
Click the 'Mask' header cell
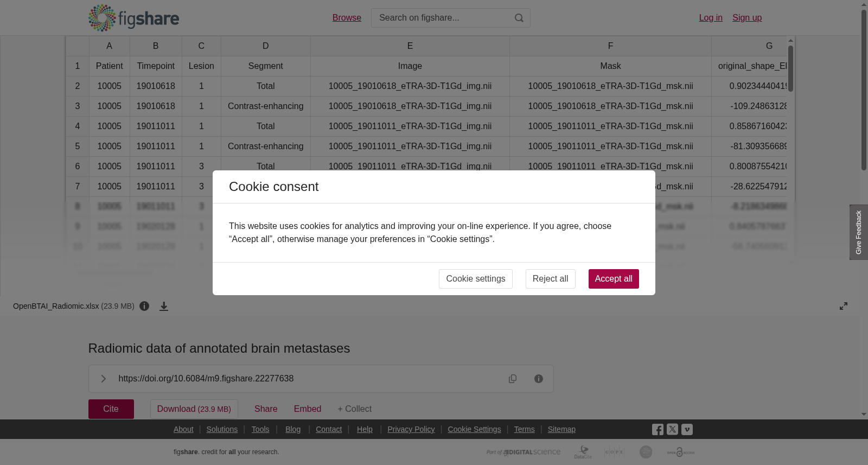coord(610,66)
